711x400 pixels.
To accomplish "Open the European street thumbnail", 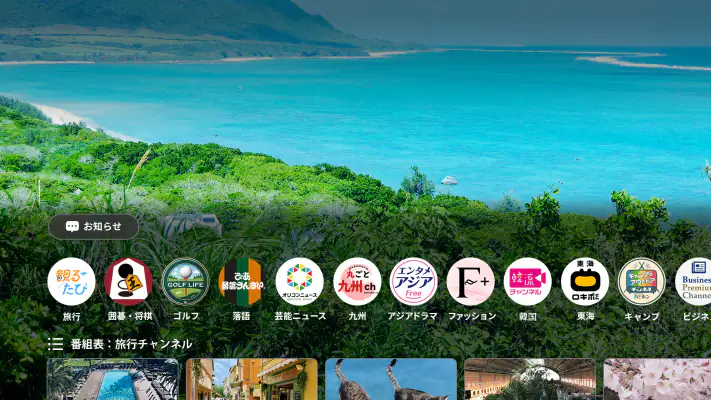I will [x=252, y=379].
